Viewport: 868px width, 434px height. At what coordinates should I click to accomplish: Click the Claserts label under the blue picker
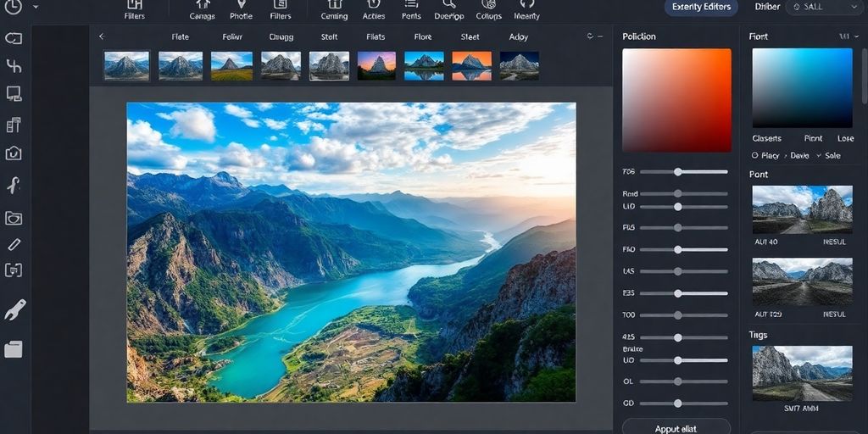pos(766,138)
